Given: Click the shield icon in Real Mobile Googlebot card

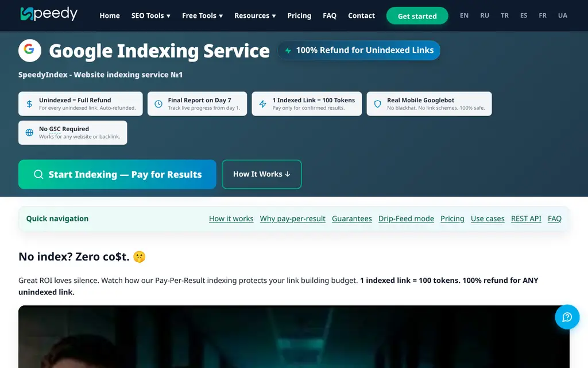Looking at the screenshot, I should pos(378,104).
